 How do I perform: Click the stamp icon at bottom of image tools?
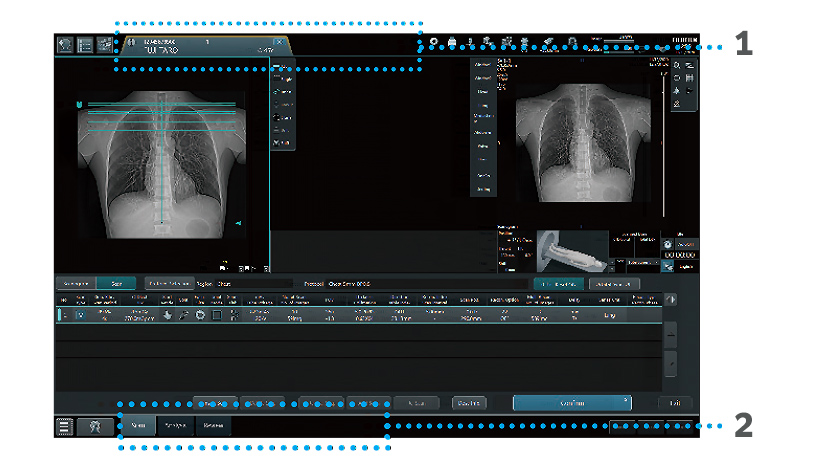[677, 104]
